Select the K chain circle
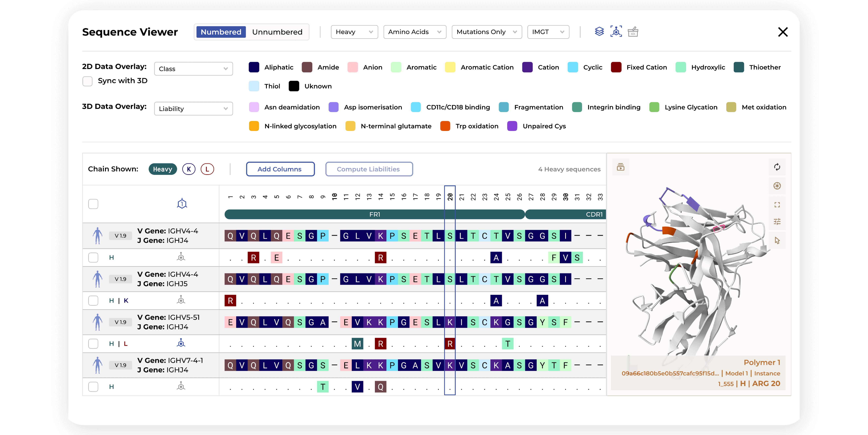 pos(189,169)
